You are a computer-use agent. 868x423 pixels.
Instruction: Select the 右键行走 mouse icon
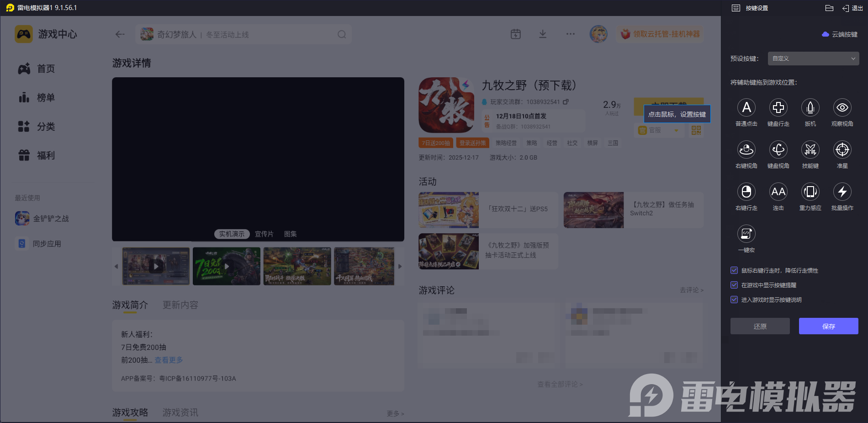click(x=746, y=192)
